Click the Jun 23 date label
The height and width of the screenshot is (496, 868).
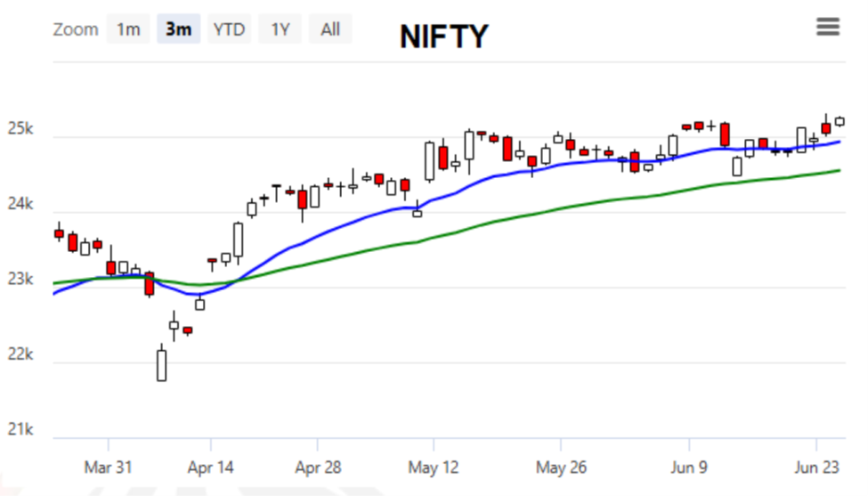pos(816,468)
